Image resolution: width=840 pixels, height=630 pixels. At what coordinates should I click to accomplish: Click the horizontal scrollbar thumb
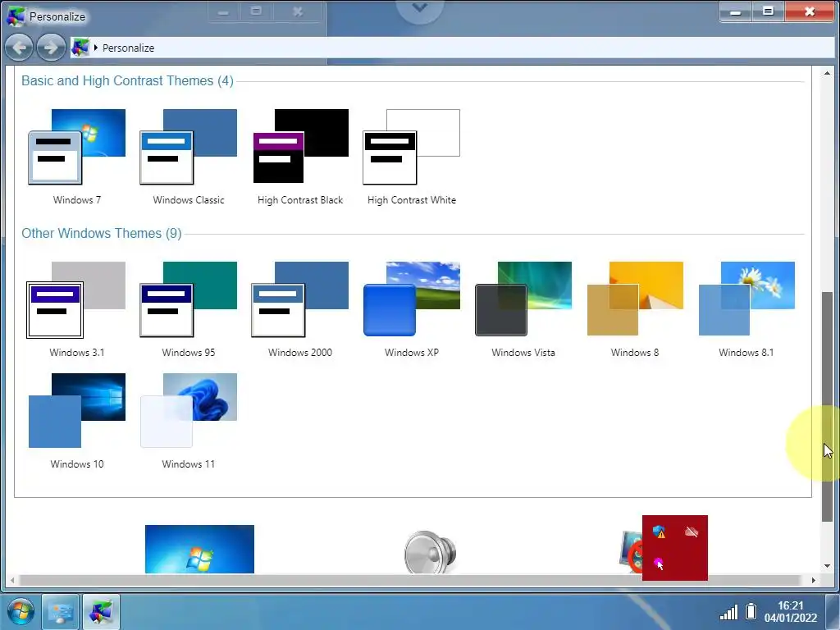tap(409, 580)
